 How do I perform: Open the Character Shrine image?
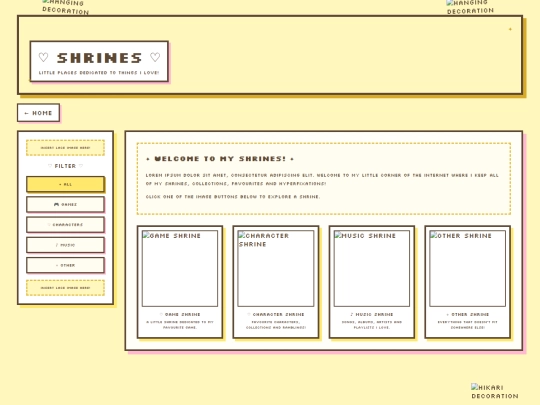click(x=276, y=268)
